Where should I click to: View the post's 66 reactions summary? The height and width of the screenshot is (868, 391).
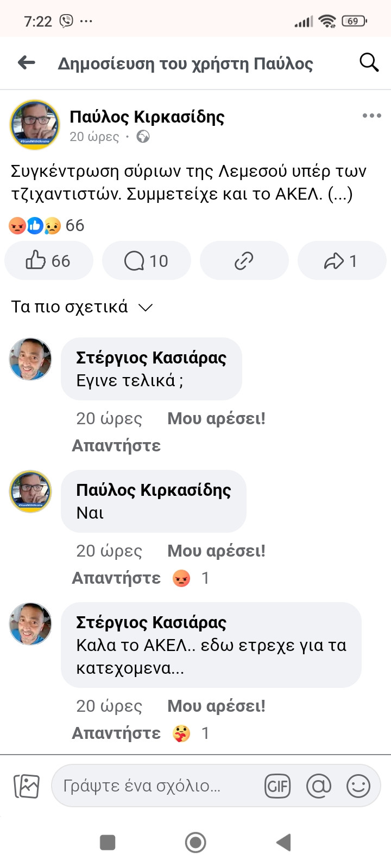[x=47, y=226]
